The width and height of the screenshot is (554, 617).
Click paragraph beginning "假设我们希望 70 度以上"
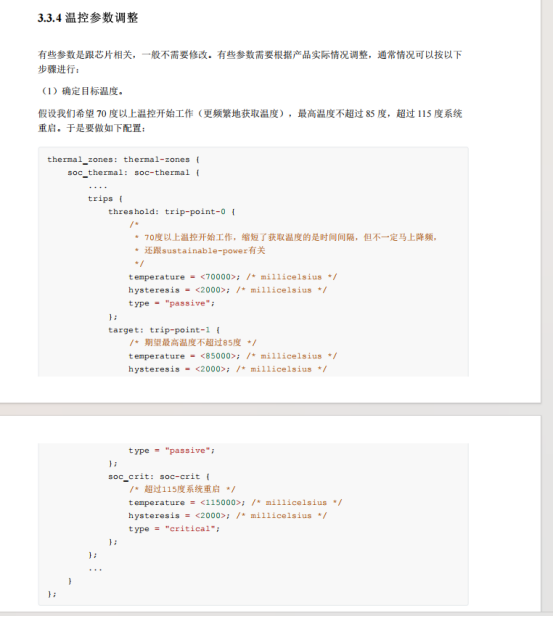click(x=250, y=121)
